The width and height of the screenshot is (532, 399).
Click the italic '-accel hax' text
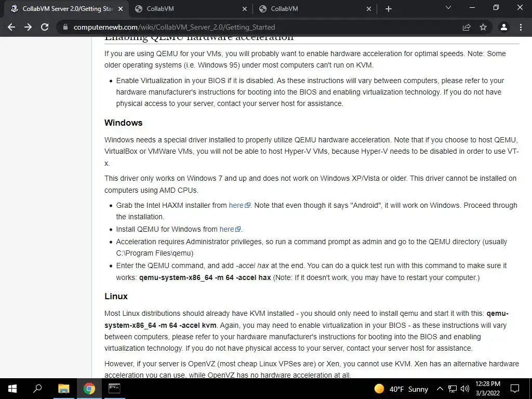click(x=252, y=265)
